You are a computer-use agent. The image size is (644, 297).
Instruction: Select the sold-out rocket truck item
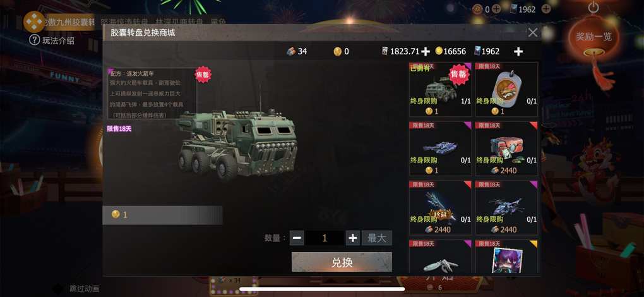[x=440, y=90]
